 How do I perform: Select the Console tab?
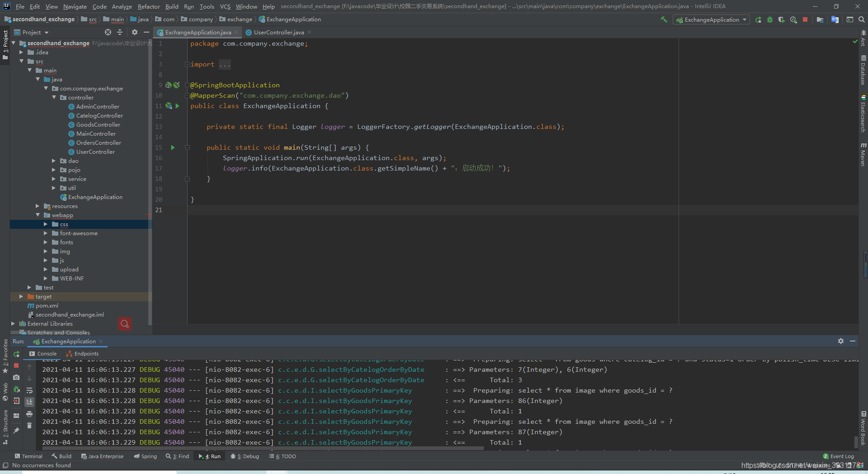tap(43, 354)
